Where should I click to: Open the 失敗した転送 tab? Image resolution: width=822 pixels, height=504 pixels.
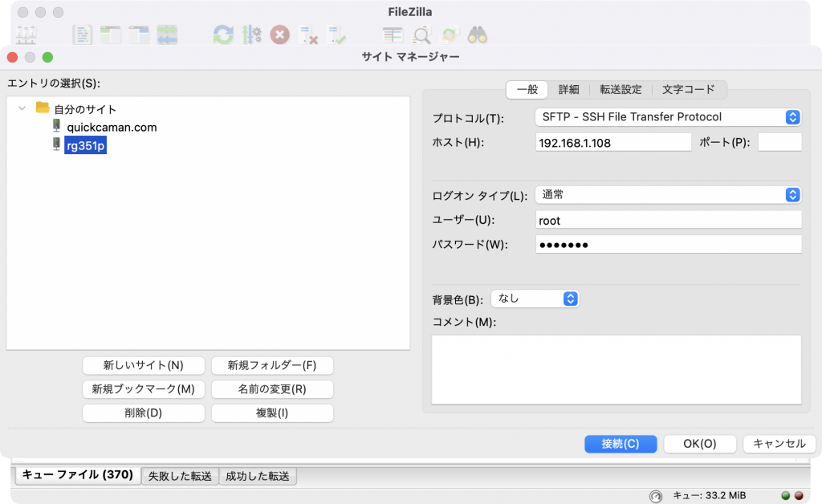[x=180, y=476]
